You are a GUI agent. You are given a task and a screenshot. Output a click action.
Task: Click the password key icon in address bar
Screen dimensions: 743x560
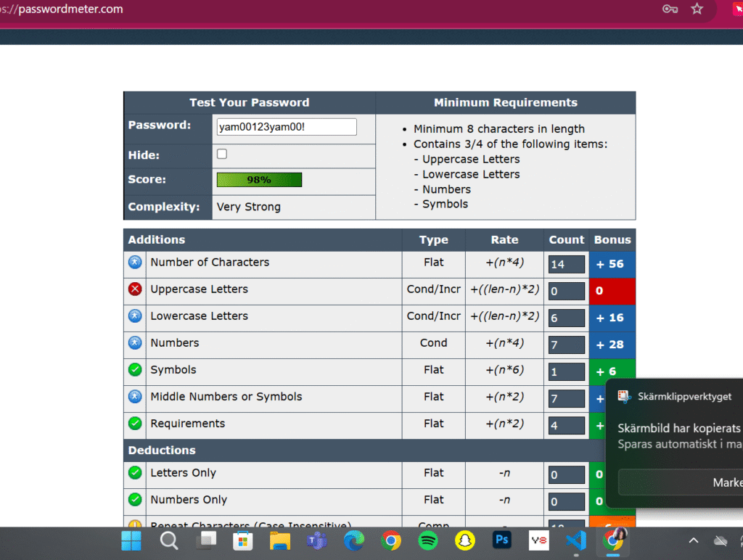click(670, 9)
